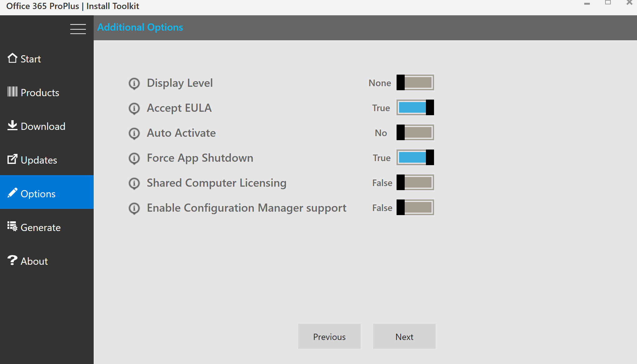Click the Auto Activate info icon
The image size is (637, 364).
134,133
